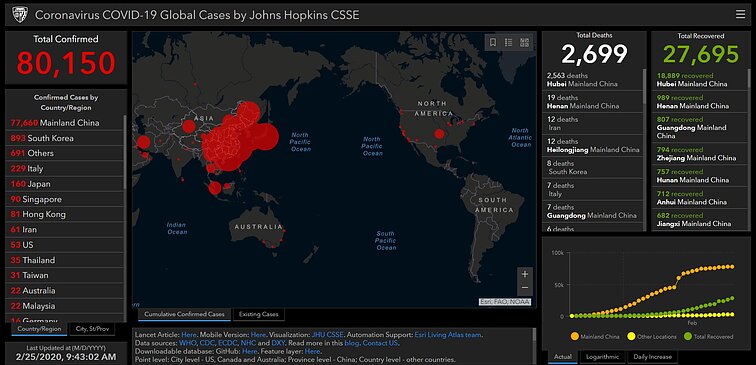Select 61 Iran row
This screenshot has width=756, height=365.
(65, 230)
